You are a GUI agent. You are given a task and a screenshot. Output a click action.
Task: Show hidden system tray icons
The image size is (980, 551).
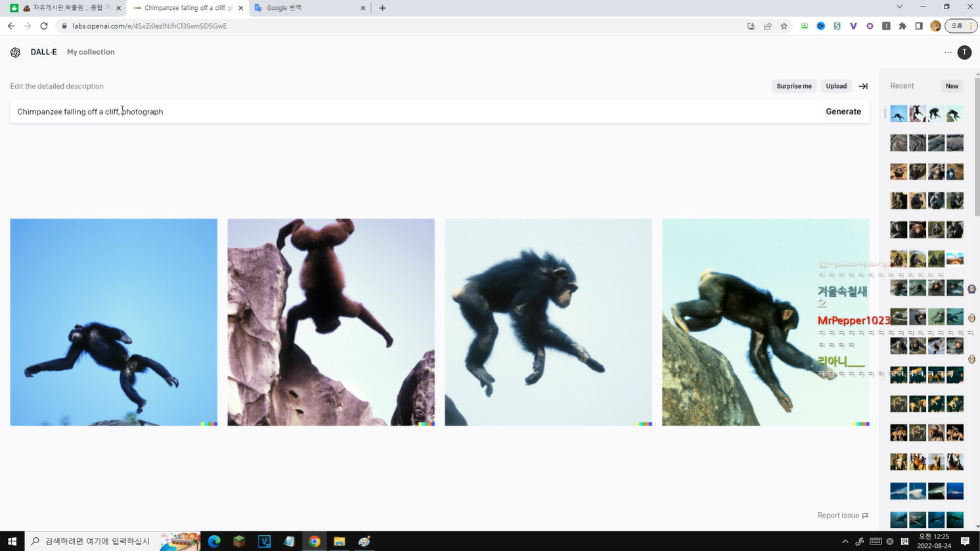845,541
